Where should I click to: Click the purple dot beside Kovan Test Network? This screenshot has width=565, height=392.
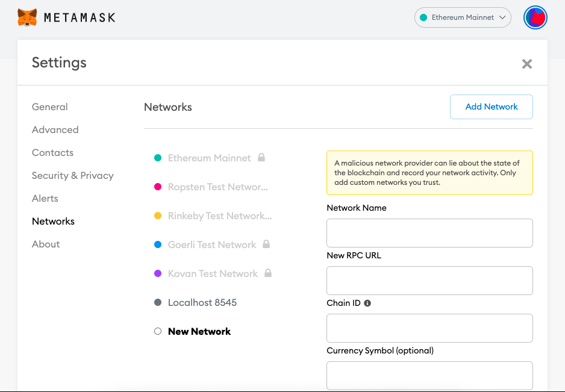coord(158,273)
